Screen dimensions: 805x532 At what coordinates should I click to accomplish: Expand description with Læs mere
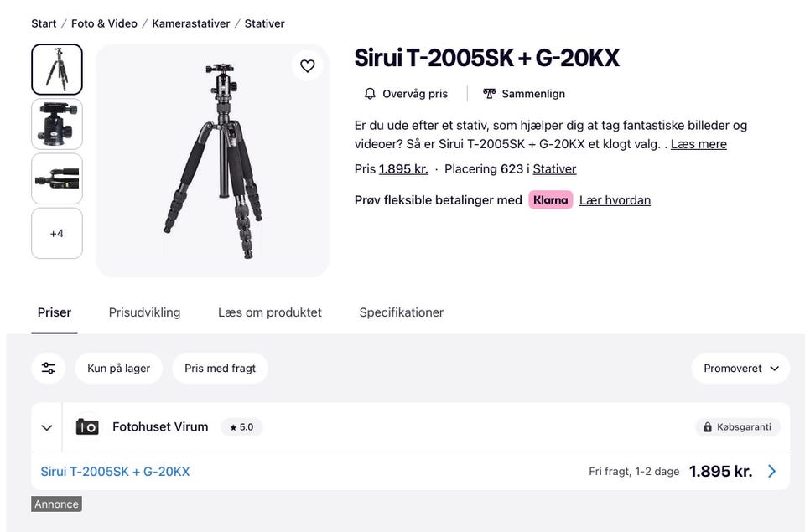tap(699, 144)
